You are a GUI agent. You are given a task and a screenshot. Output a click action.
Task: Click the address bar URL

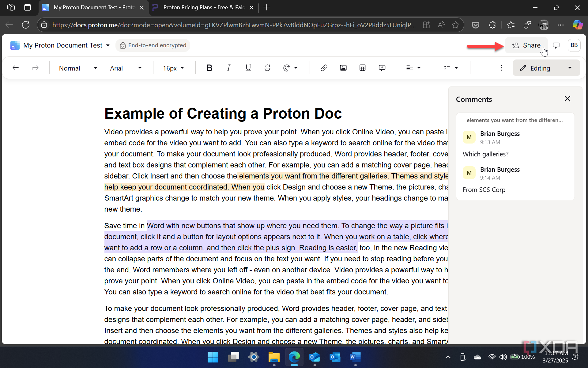point(234,25)
